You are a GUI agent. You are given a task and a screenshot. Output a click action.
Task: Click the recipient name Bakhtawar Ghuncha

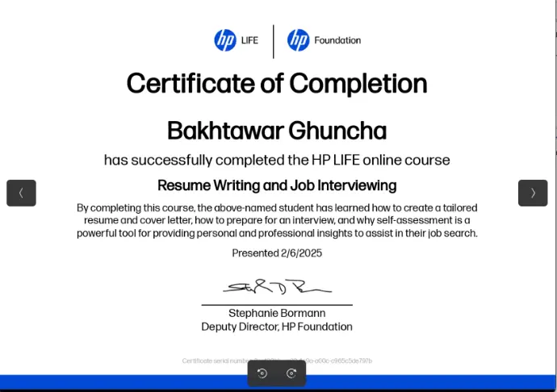277,131
